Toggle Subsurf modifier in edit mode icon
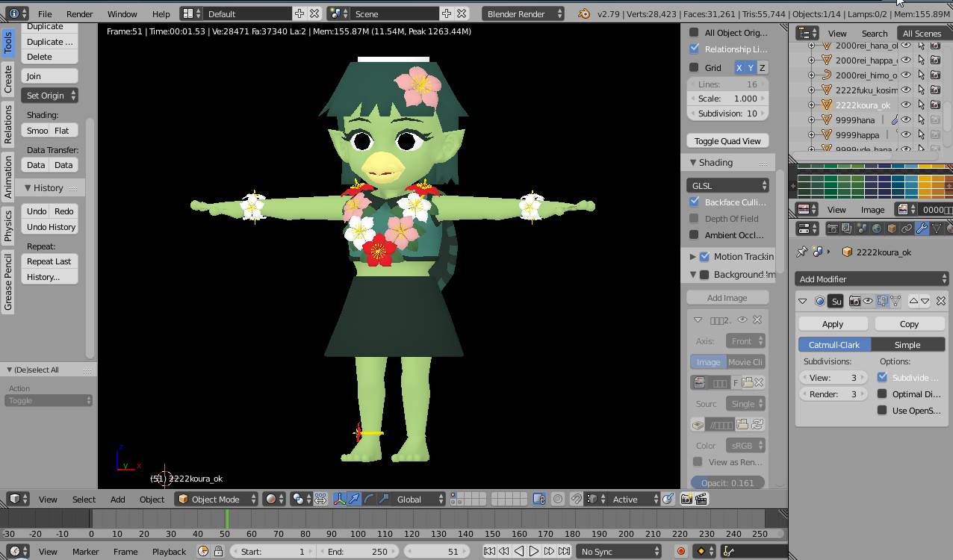The height and width of the screenshot is (560, 953). 882,301
